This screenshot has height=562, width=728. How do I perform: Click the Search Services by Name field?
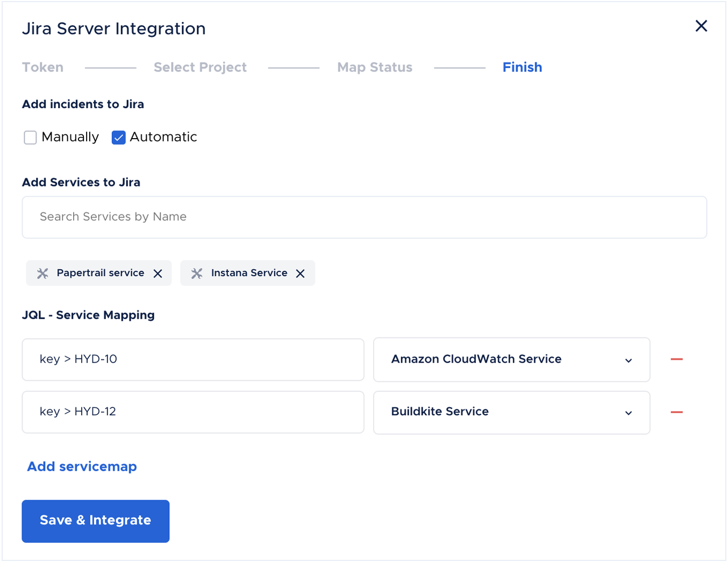365,217
